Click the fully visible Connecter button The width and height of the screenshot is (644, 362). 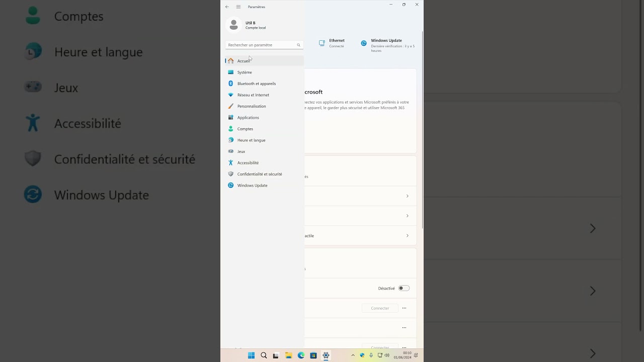tap(380, 308)
